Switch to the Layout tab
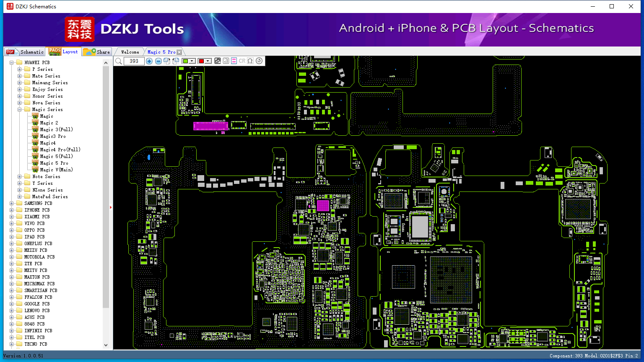 pyautogui.click(x=63, y=52)
